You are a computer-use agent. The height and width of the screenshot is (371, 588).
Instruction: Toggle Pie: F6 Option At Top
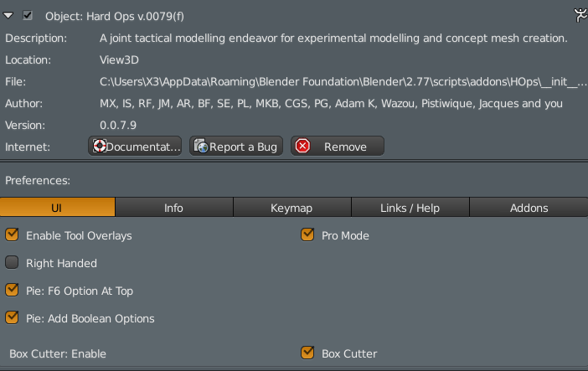coord(12,291)
